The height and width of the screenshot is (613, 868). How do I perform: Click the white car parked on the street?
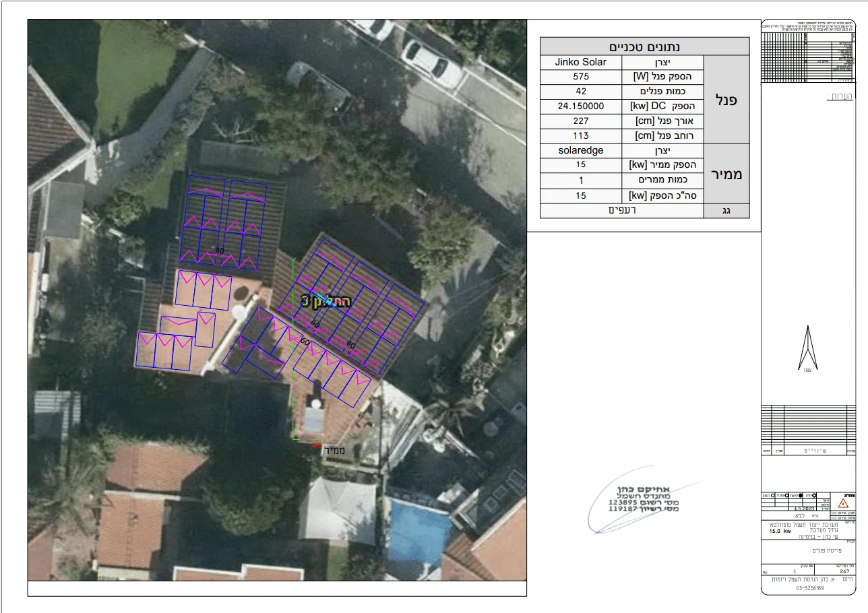click(x=431, y=63)
